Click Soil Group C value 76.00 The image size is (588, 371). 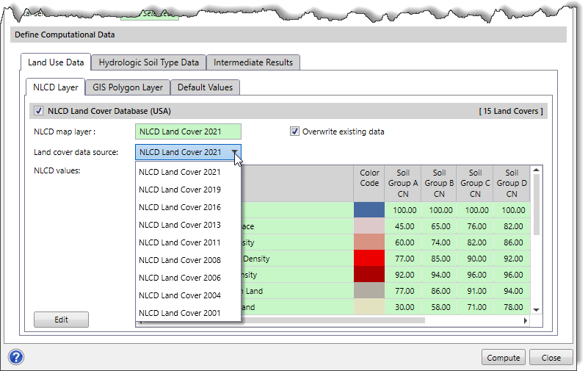click(x=475, y=226)
